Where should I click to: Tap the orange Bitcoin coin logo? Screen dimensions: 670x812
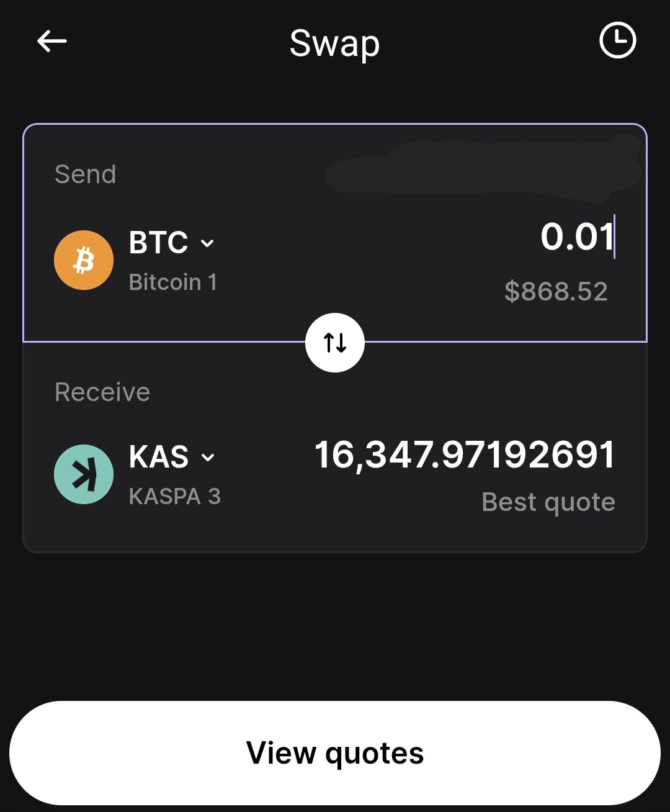pyautogui.click(x=84, y=260)
